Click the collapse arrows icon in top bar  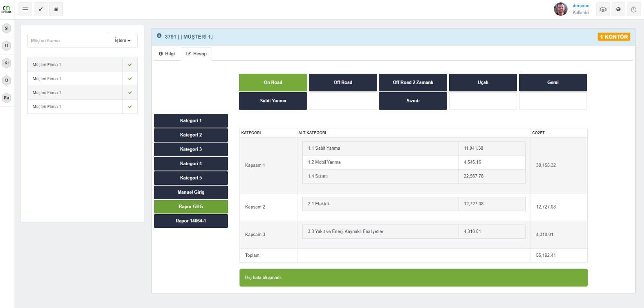41,9
